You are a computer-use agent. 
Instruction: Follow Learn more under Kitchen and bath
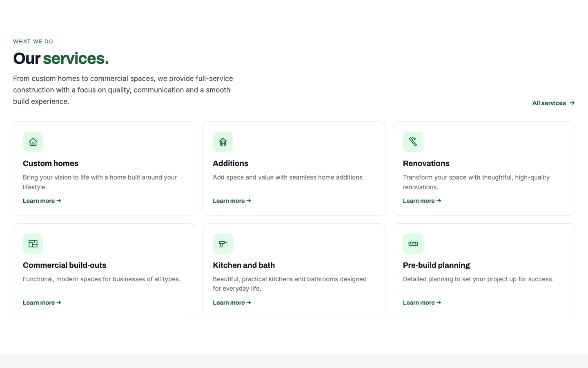(x=232, y=303)
